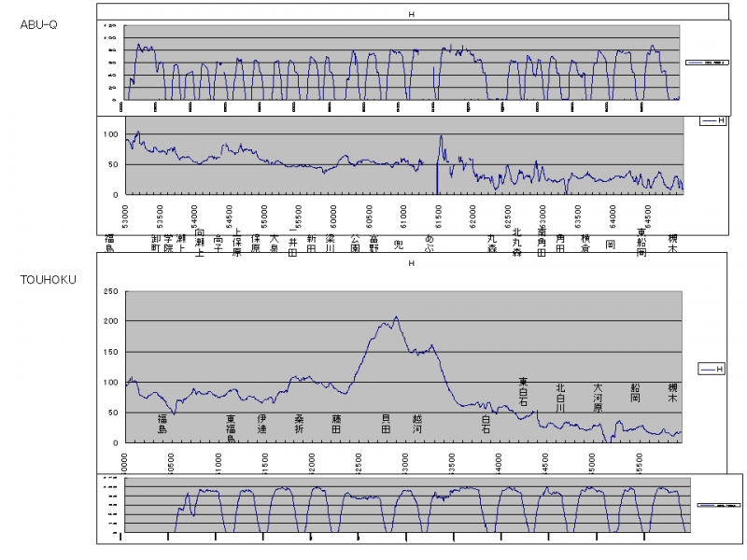Select the H title above the top ABU-Q chart
The width and height of the screenshot is (747, 560).
coord(411,16)
